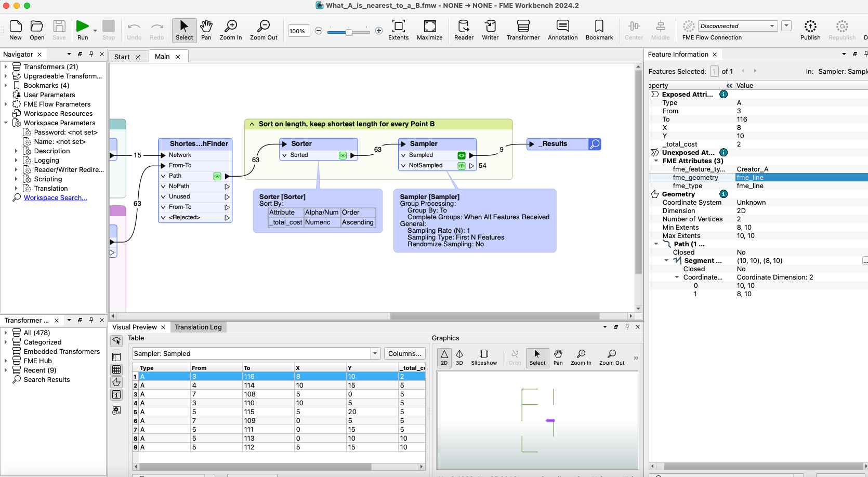868x477 pixels.
Task: Select the Visual Preview tab
Action: pyautogui.click(x=135, y=327)
